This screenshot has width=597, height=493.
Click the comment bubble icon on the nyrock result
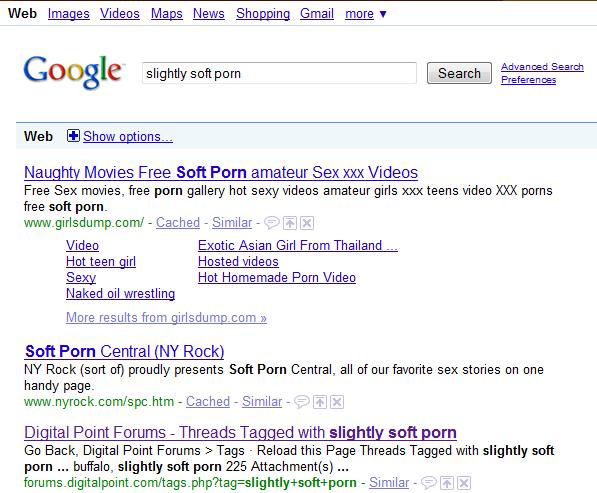coord(302,402)
